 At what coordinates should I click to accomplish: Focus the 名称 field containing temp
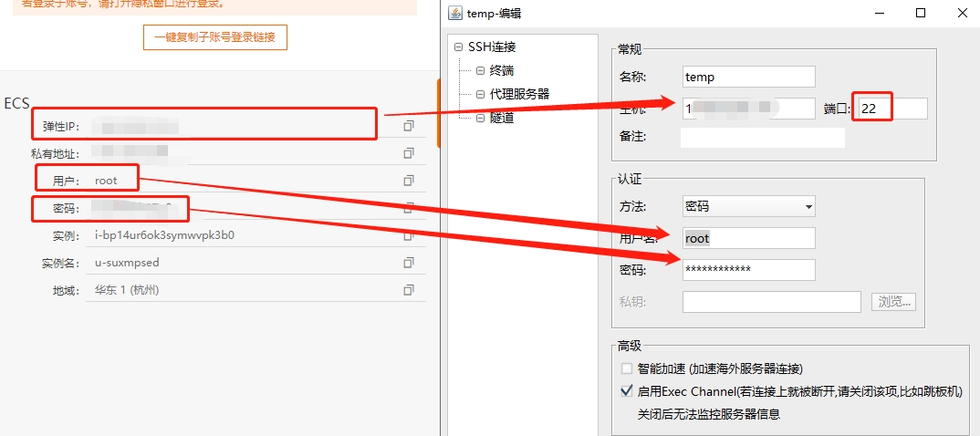748,78
